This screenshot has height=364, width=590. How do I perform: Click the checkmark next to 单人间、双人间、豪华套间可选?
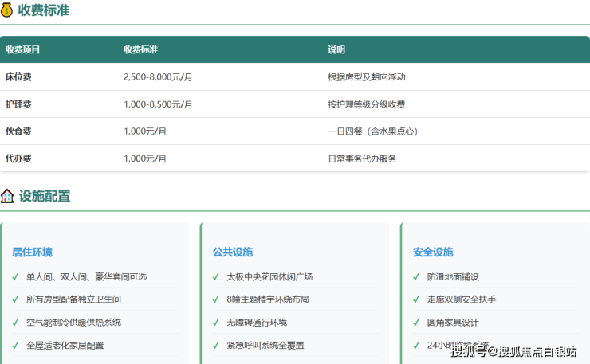[15, 277]
